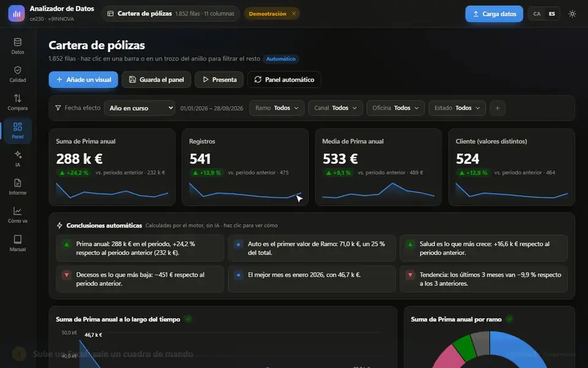Click the Suma de Prima anual KPI card
This screenshot has width=588, height=368.
pos(112,167)
